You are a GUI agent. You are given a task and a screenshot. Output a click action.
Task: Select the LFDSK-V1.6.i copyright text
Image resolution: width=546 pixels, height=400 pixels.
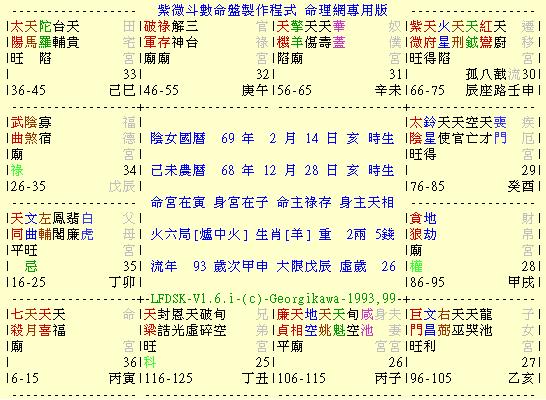[273, 299]
